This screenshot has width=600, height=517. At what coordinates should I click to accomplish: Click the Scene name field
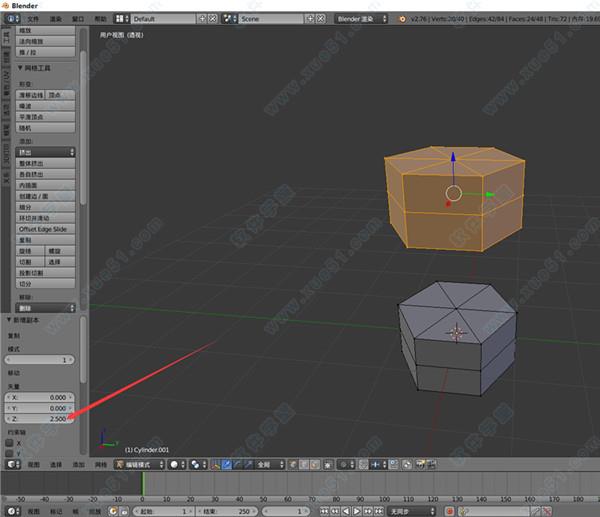[271, 19]
